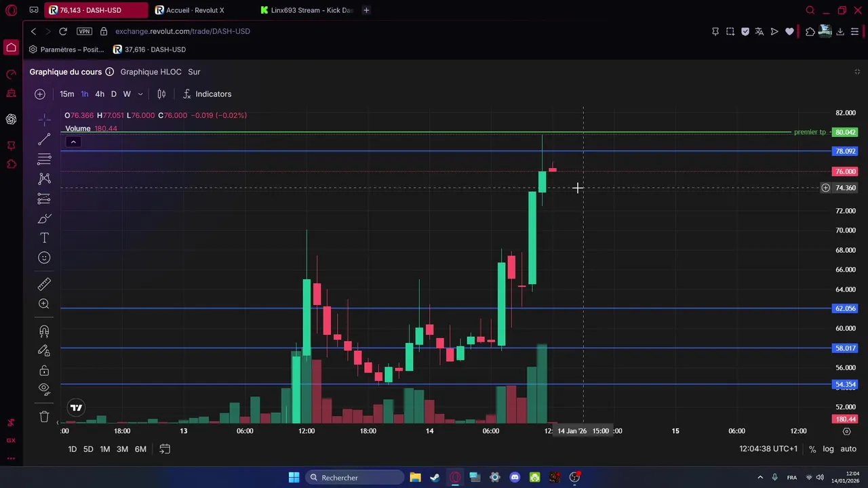Image resolution: width=868 pixels, height=488 pixels.
Task: Set date range to 6M
Action: [140, 449]
